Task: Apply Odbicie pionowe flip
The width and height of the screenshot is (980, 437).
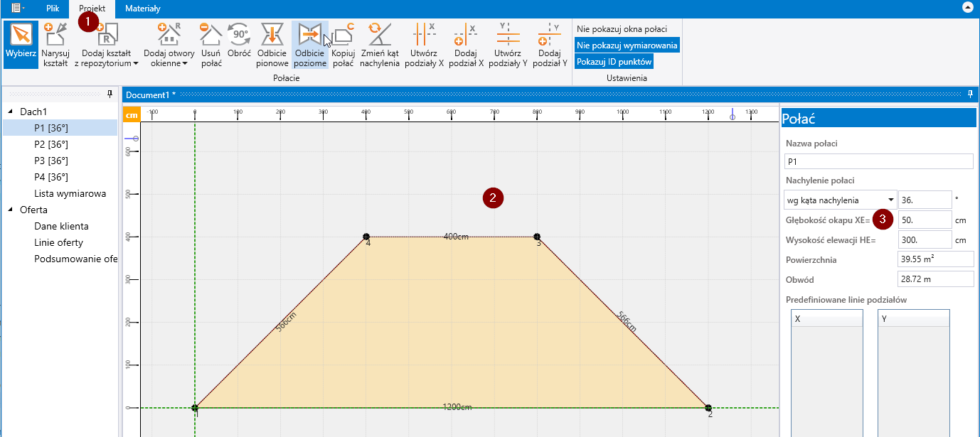Action: (272, 44)
